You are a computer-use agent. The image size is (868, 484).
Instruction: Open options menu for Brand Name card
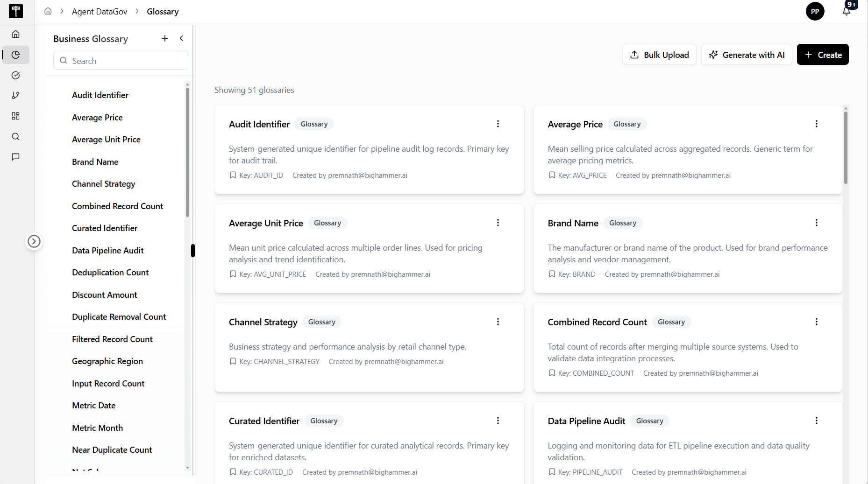point(817,223)
